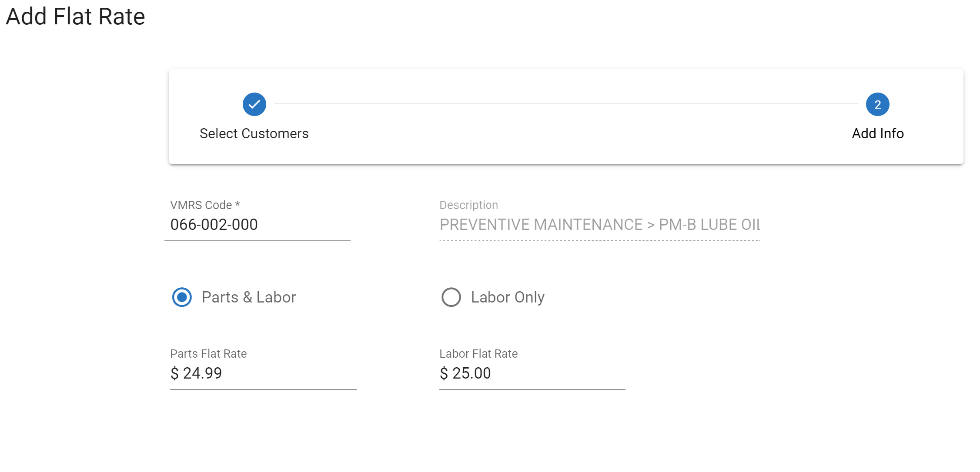Screen dimensions: 980x472
Task: Click the Add Flat Rate page heading
Action: point(75,17)
